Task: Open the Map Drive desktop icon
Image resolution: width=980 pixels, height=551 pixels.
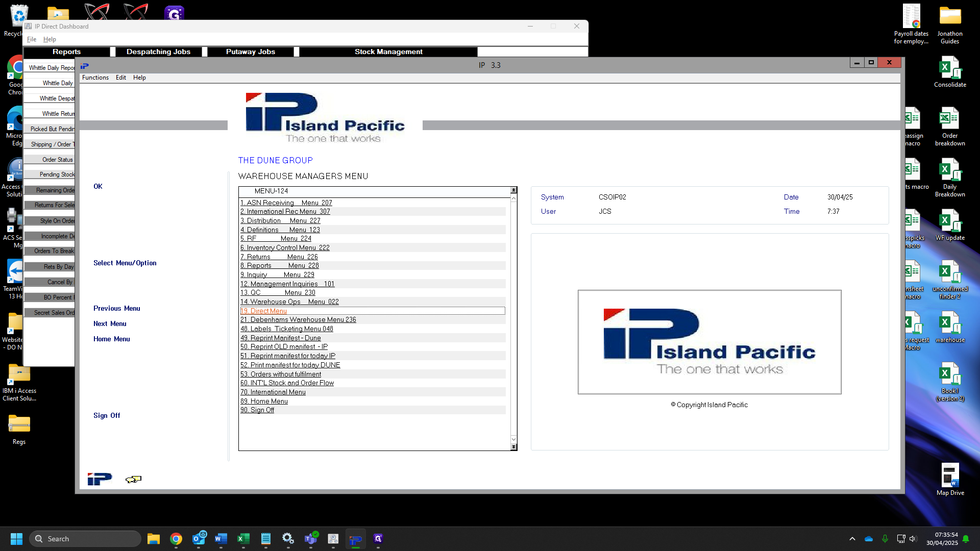Action: click(x=950, y=479)
